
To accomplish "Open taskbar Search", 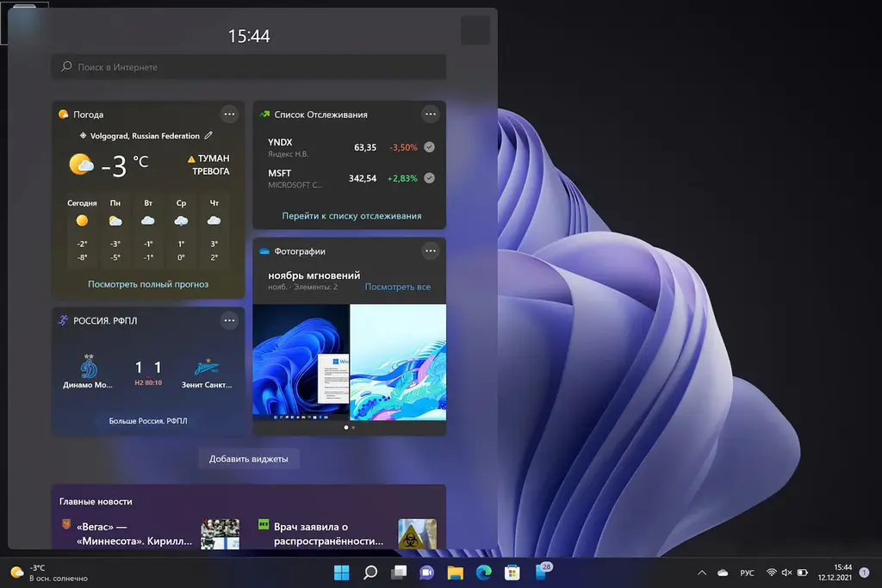I will pyautogui.click(x=370, y=573).
